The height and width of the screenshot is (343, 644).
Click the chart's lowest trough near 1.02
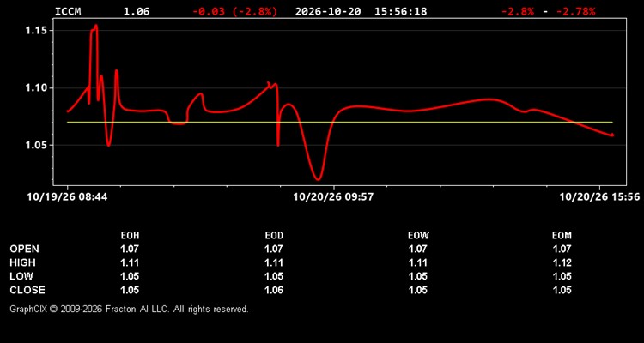318,179
